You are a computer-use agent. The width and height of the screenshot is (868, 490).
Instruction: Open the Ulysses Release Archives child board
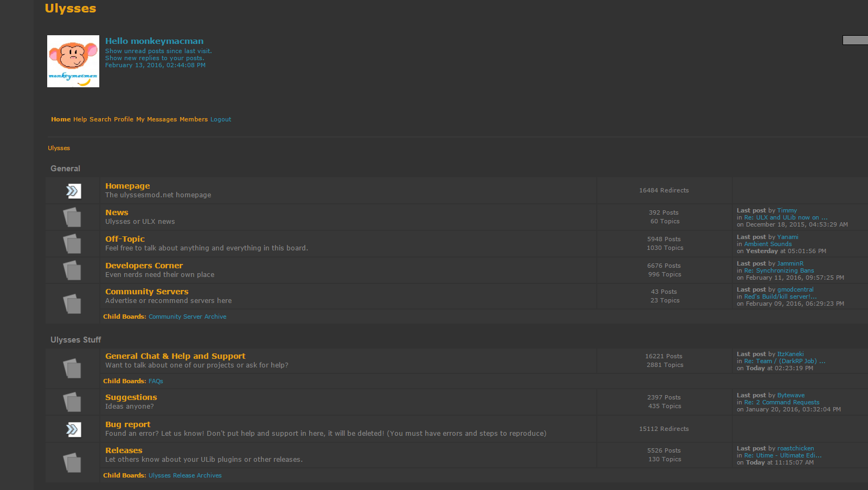pyautogui.click(x=185, y=475)
